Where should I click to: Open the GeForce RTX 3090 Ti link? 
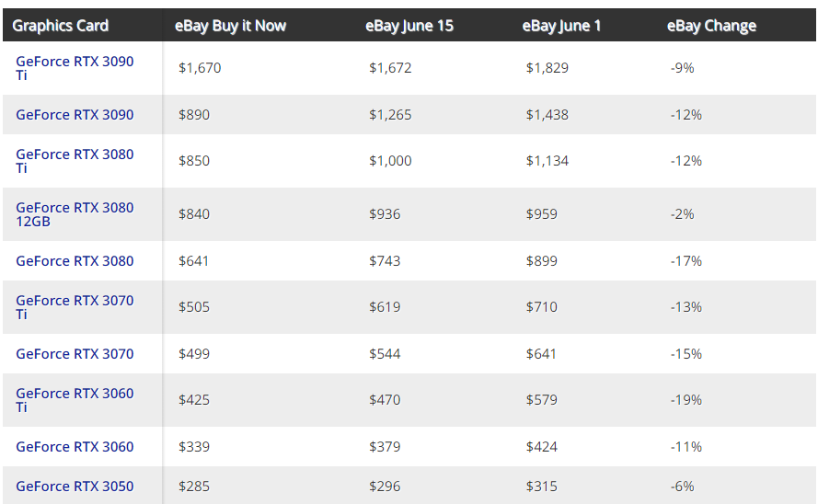point(75,68)
